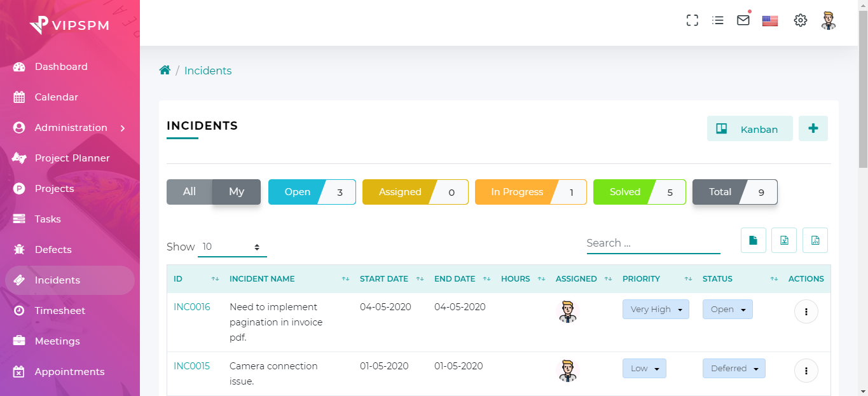Viewport: 868px width, 396px height.
Task: Open the mail notifications icon
Action: [743, 20]
